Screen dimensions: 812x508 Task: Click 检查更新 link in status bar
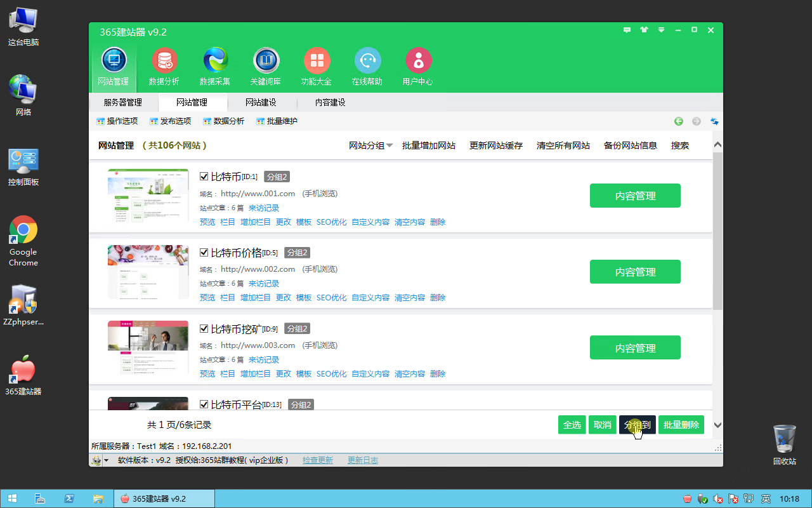click(318, 460)
